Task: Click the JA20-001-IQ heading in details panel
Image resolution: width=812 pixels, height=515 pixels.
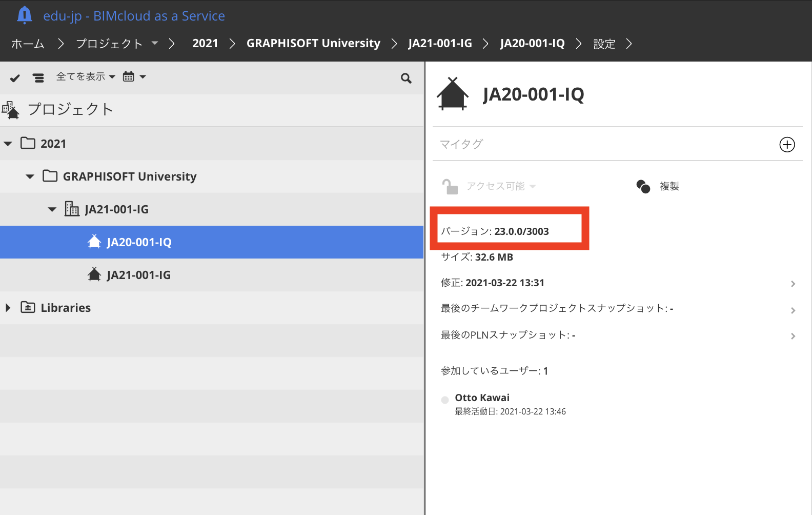Action: click(533, 94)
